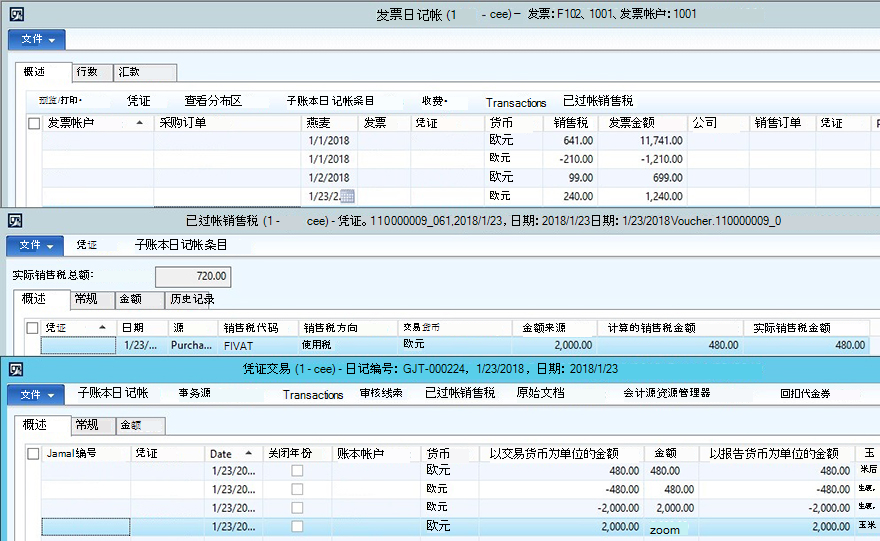The width and height of the screenshot is (880, 541).
Task: Click amount origin cell 2,000.00 in posted sales tax
Action: (554, 345)
